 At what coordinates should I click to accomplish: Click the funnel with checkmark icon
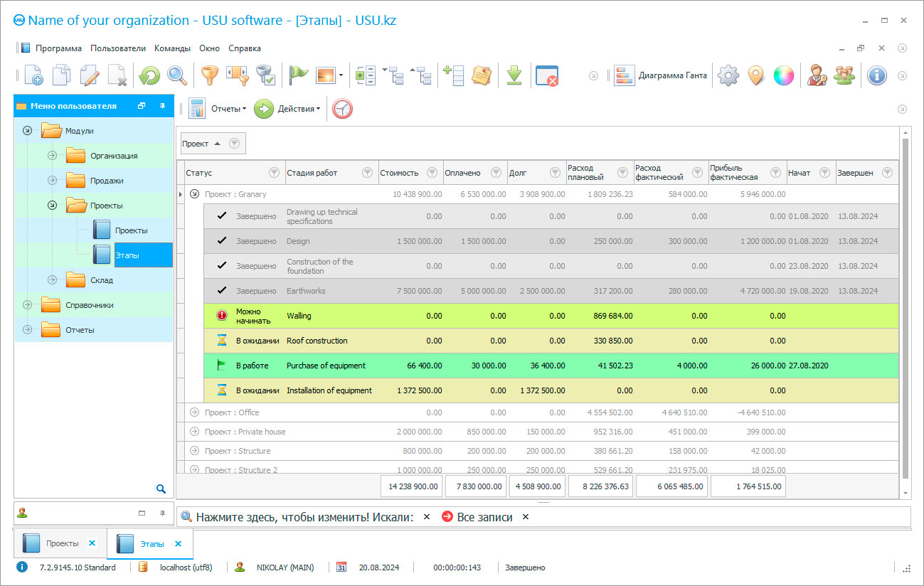coord(265,75)
